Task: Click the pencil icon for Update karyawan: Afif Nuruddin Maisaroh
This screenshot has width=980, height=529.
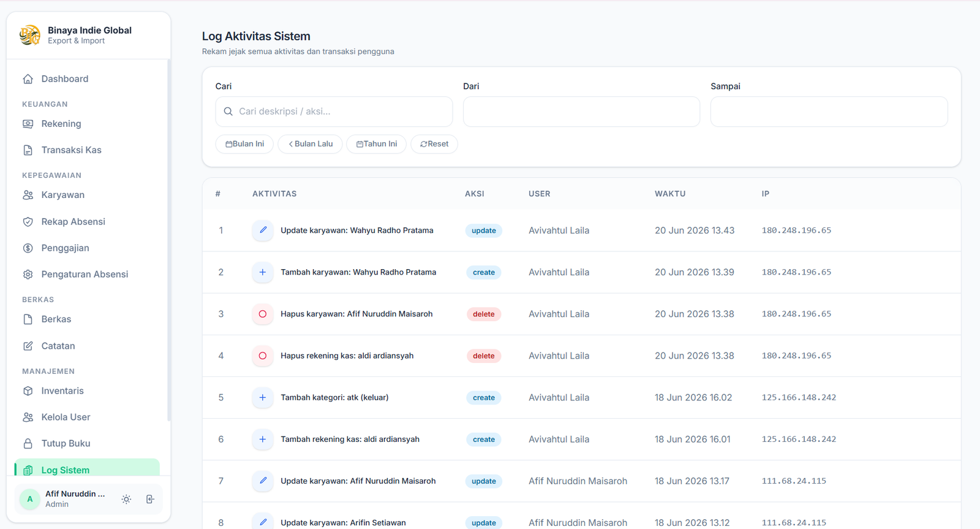Action: point(263,481)
